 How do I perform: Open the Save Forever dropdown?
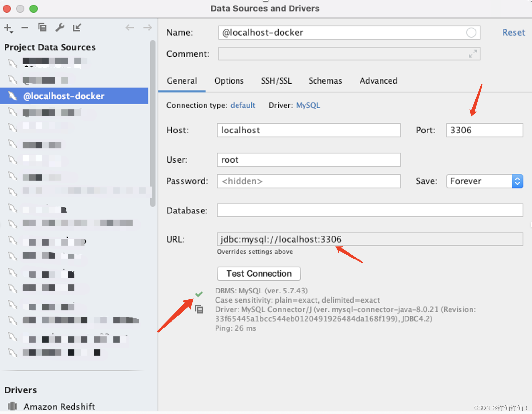(484, 181)
